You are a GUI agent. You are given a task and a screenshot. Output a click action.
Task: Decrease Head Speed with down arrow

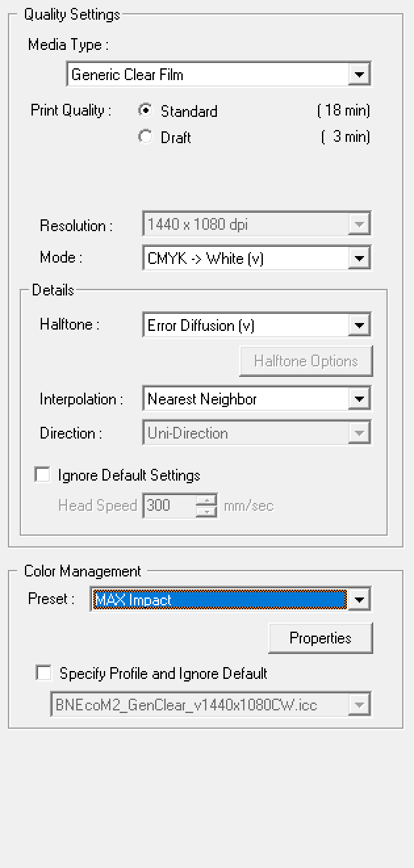pyautogui.click(x=206, y=511)
